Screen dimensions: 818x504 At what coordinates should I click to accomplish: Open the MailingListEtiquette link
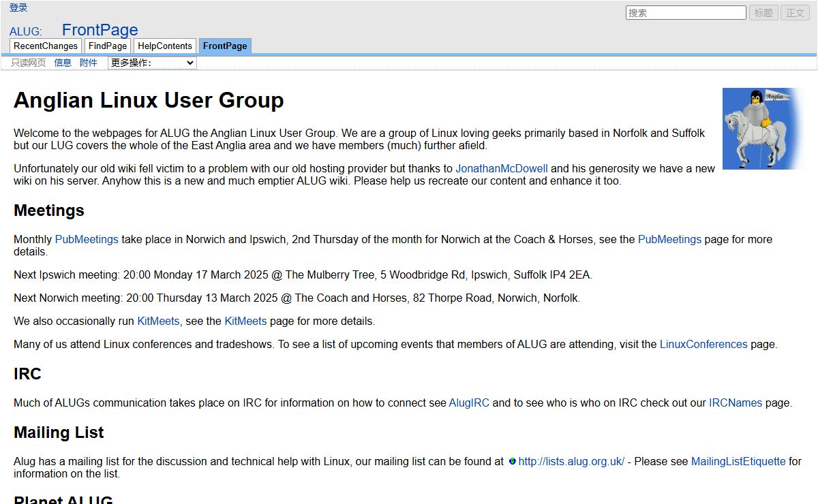tap(738, 462)
